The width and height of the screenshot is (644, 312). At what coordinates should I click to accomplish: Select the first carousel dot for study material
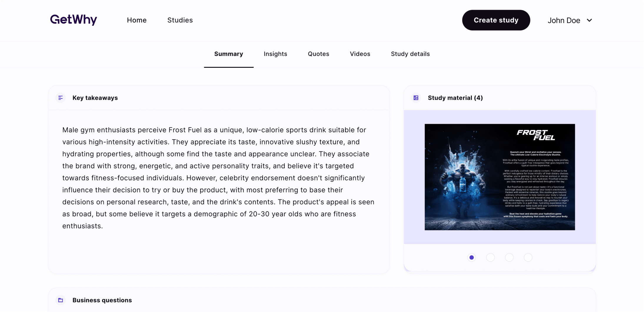tap(472, 257)
